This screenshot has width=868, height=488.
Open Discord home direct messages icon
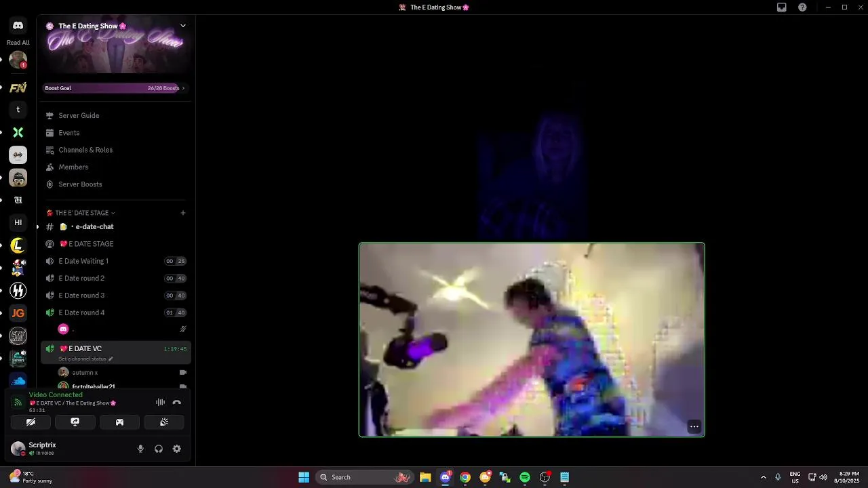pyautogui.click(x=18, y=26)
